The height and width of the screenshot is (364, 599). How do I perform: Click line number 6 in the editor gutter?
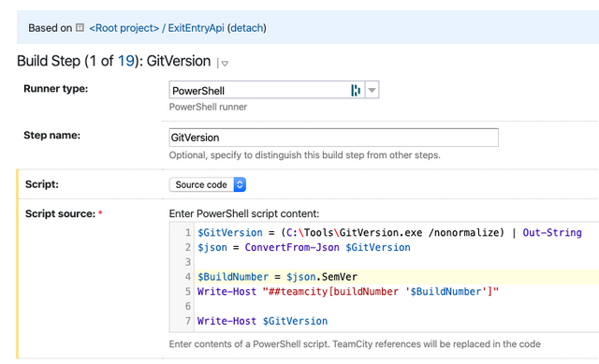[x=187, y=306]
